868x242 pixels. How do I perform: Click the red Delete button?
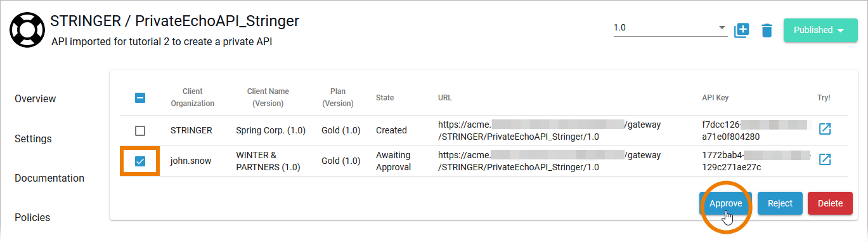click(x=830, y=203)
